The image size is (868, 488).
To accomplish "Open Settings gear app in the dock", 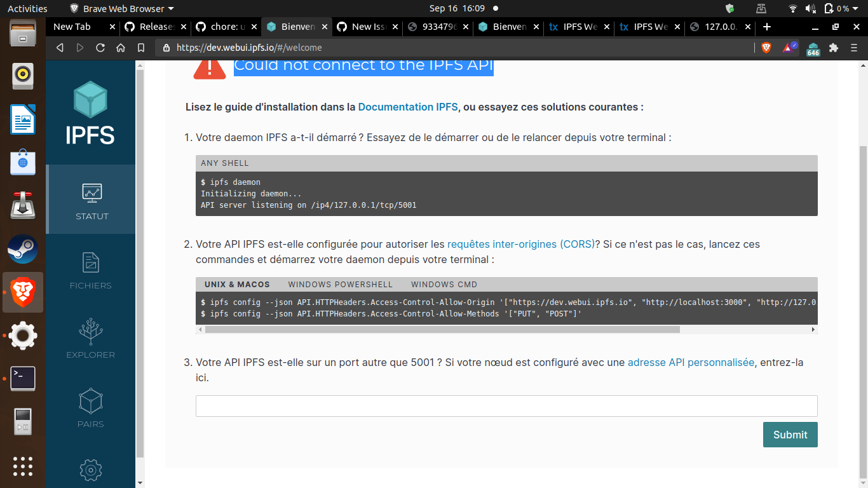I will point(23,335).
